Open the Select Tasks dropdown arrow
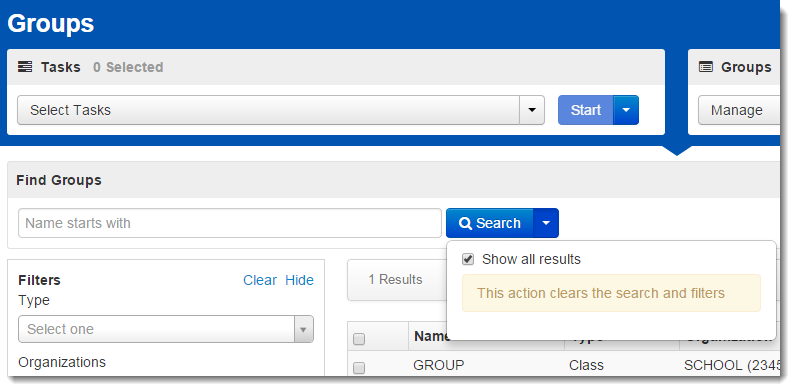 tap(532, 110)
